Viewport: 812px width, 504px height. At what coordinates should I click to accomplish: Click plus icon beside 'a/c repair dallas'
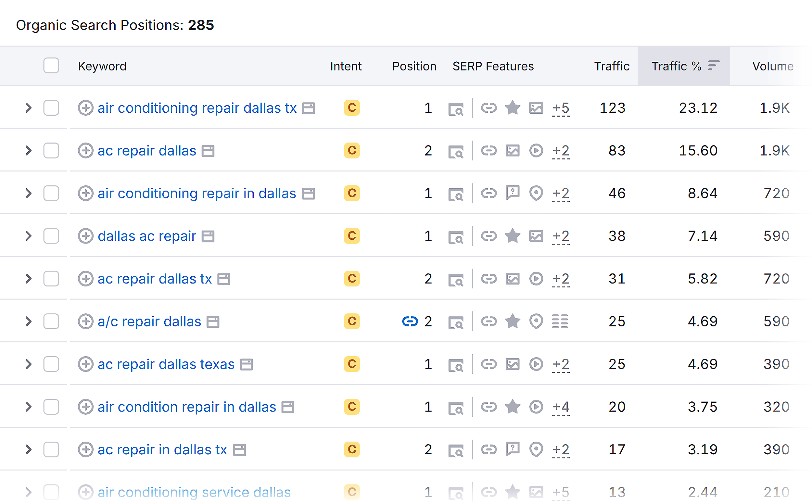tap(86, 322)
